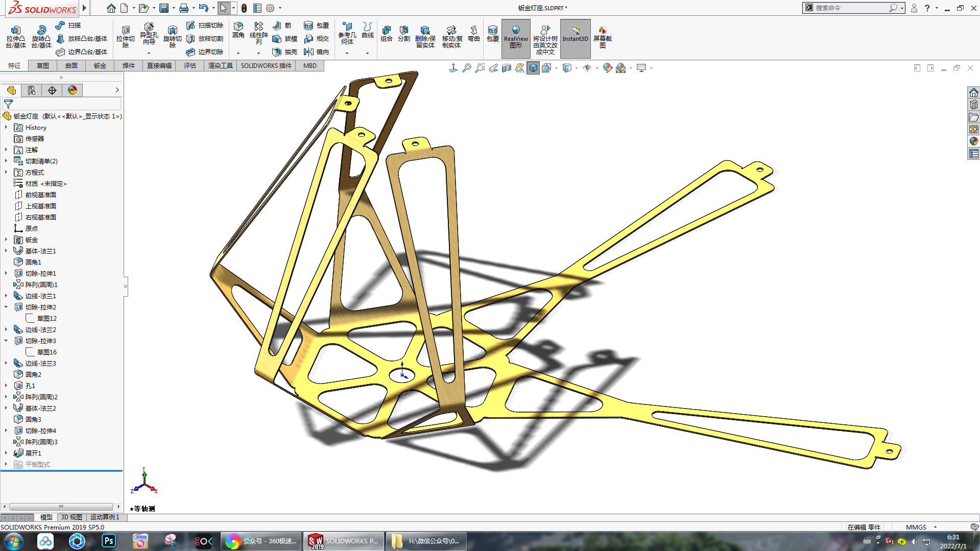Select the Rib (筋) tool
Screen dimensions: 980x551
282,26
